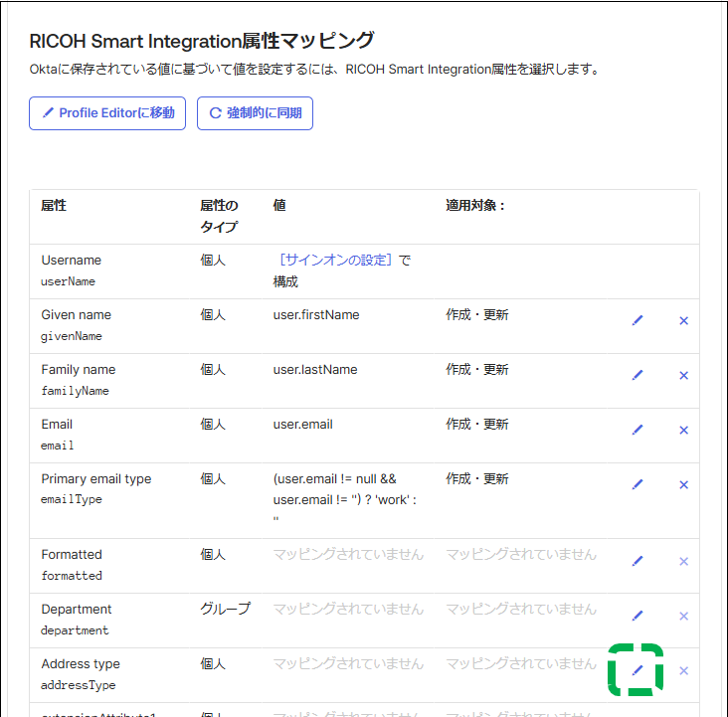Delete the Family name mapping X icon
This screenshot has height=717, width=728.
pos(683,375)
